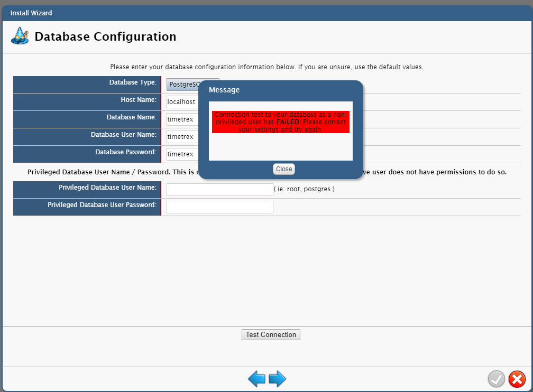Click the blue back navigation arrow

click(258, 379)
